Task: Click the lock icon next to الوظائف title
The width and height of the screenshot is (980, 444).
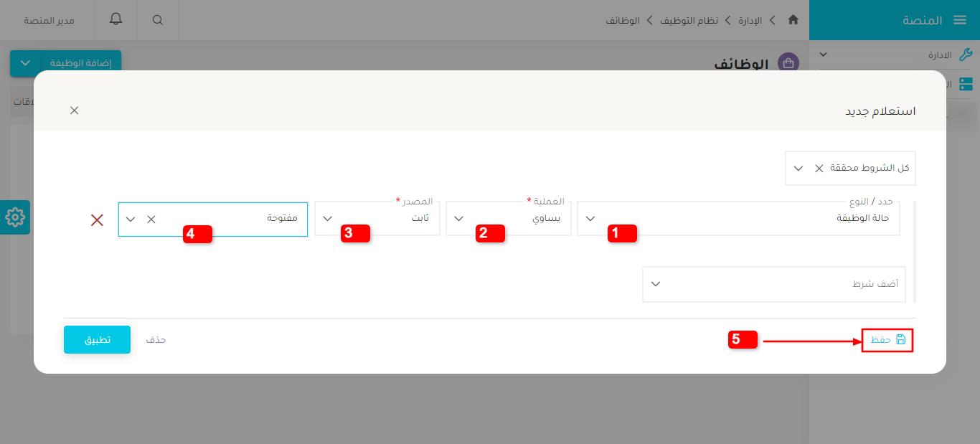Action: click(788, 63)
